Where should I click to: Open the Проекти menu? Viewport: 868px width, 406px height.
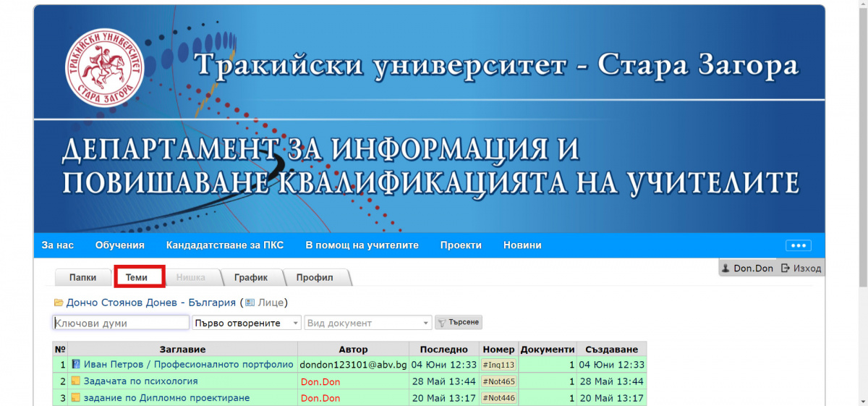[x=461, y=245]
